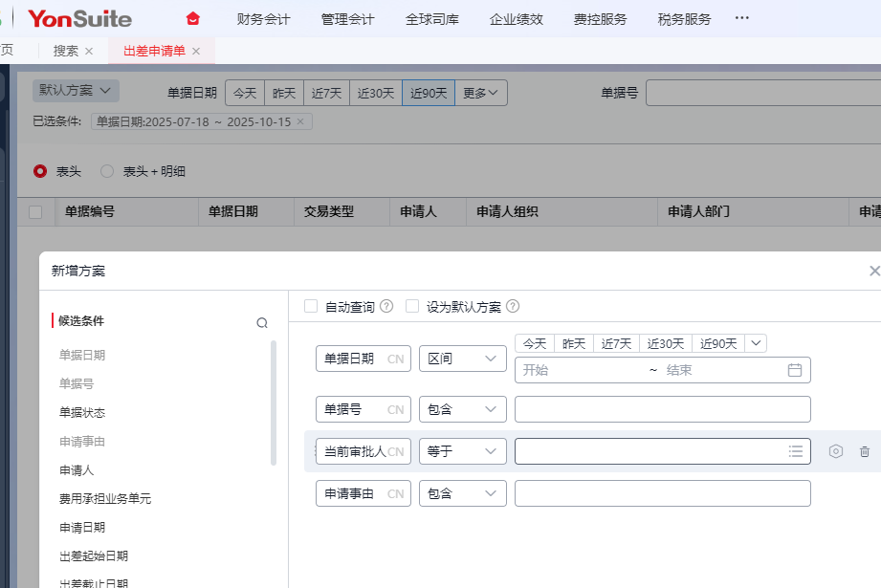Click the YonSuite home icon
This screenshot has width=881, height=588.
point(194,18)
